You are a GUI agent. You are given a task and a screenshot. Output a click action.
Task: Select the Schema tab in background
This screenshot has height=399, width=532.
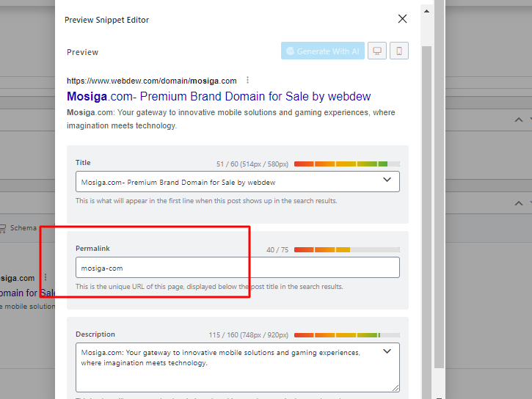[18, 228]
